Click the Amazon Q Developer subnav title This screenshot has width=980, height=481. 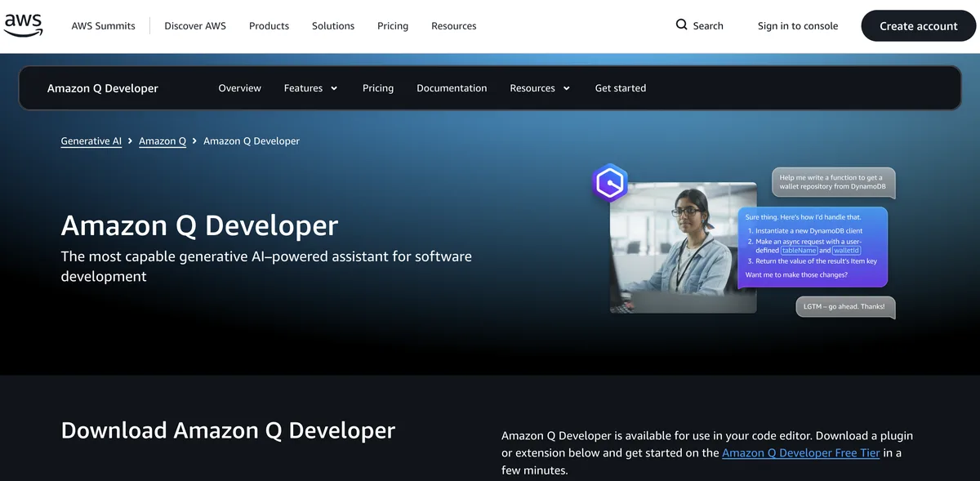click(x=103, y=88)
